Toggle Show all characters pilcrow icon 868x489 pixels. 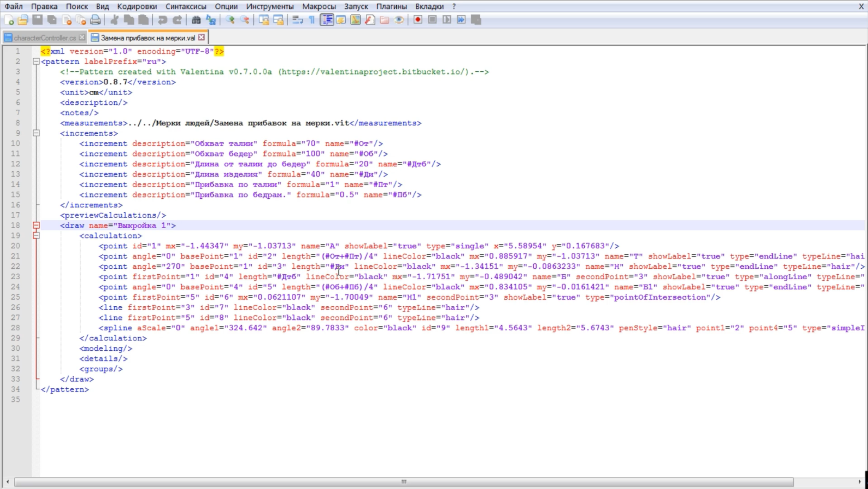(312, 20)
